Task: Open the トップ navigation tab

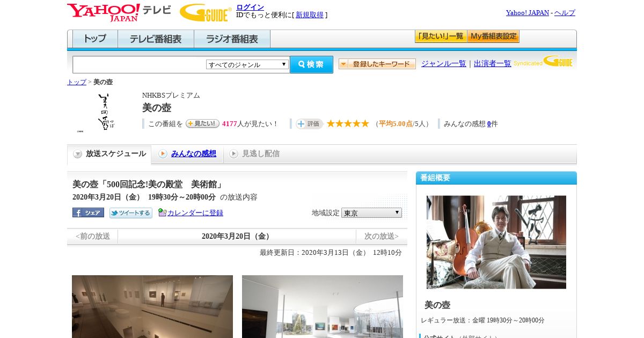Action: [x=95, y=39]
